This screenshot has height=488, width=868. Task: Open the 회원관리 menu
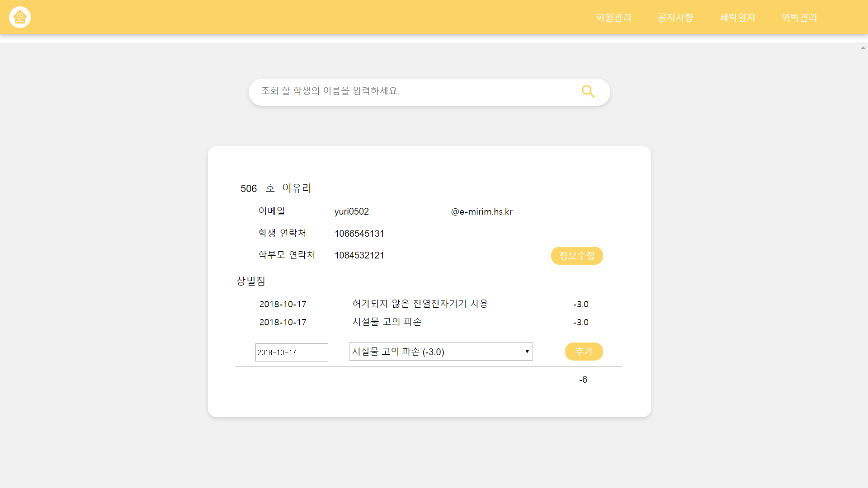pos(613,18)
